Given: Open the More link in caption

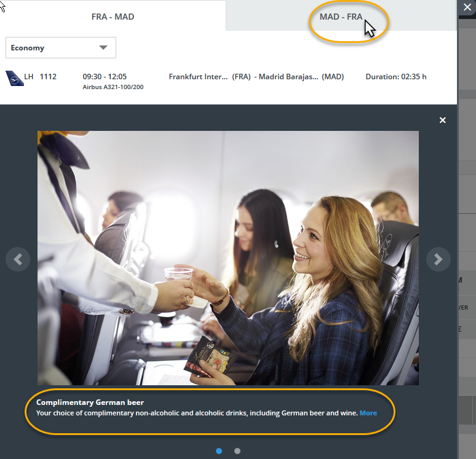Looking at the screenshot, I should pyautogui.click(x=368, y=413).
